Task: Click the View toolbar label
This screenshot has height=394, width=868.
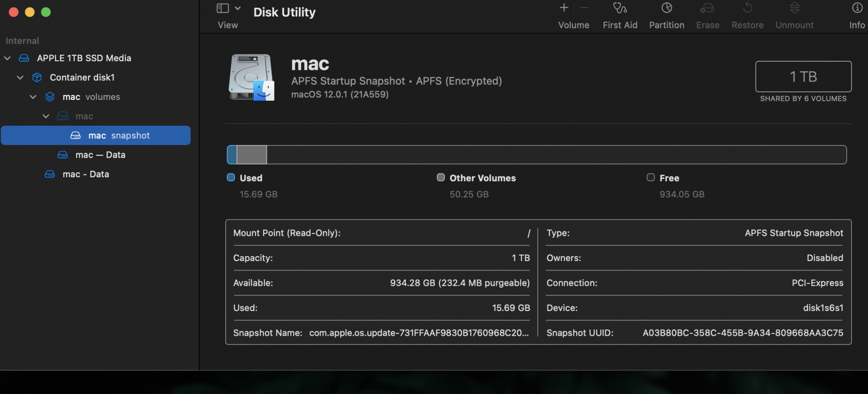Action: click(x=228, y=25)
